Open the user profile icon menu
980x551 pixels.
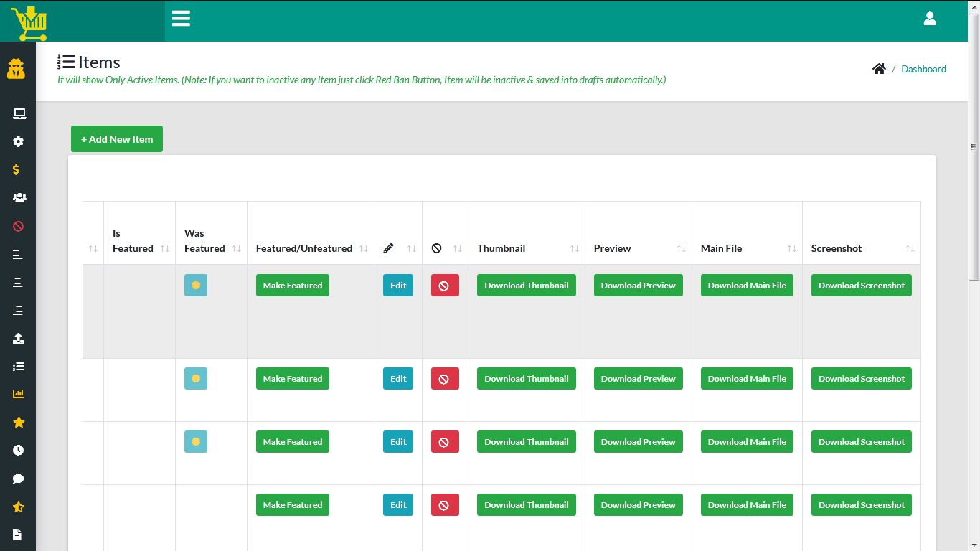coord(930,19)
